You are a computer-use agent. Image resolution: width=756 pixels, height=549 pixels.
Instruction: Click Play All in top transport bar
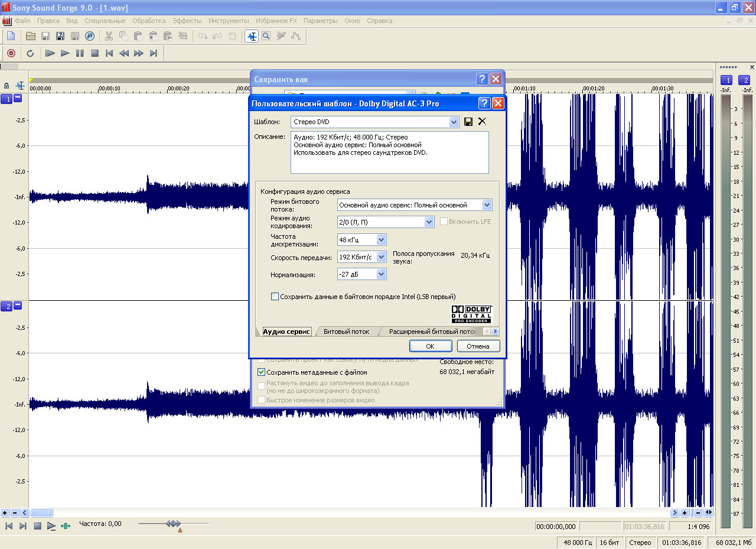[x=50, y=53]
